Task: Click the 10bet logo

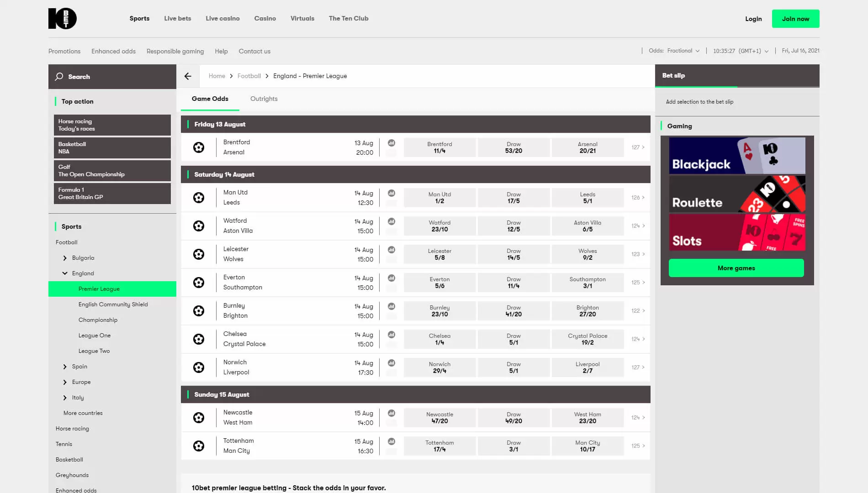Action: [63, 19]
